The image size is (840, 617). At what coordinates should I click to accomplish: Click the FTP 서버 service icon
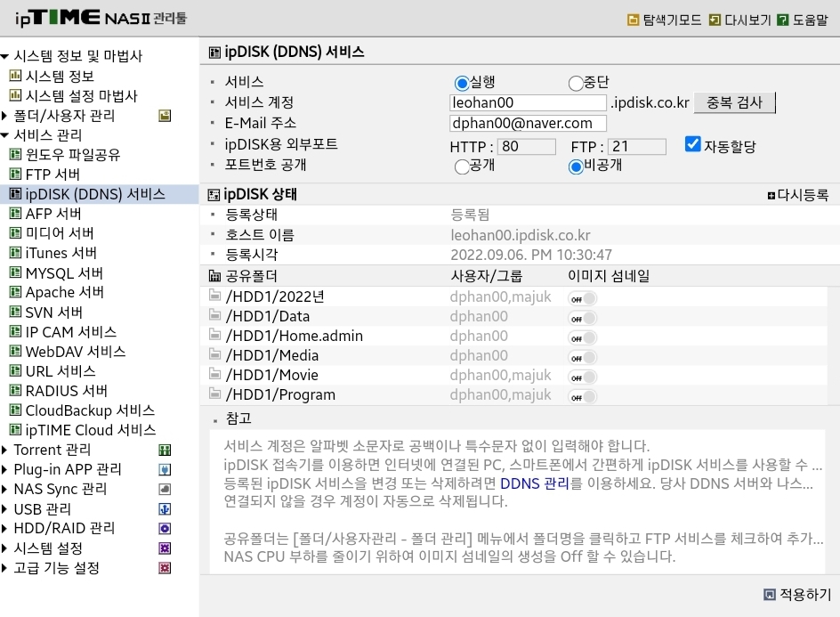[x=15, y=175]
